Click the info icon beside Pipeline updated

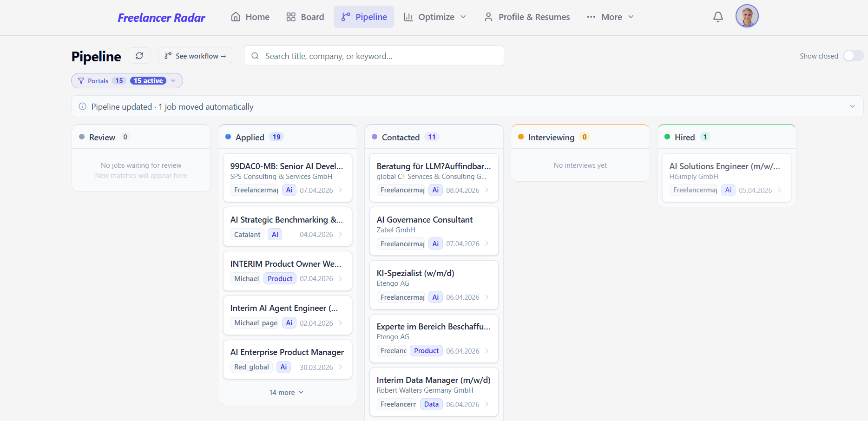tap(83, 106)
